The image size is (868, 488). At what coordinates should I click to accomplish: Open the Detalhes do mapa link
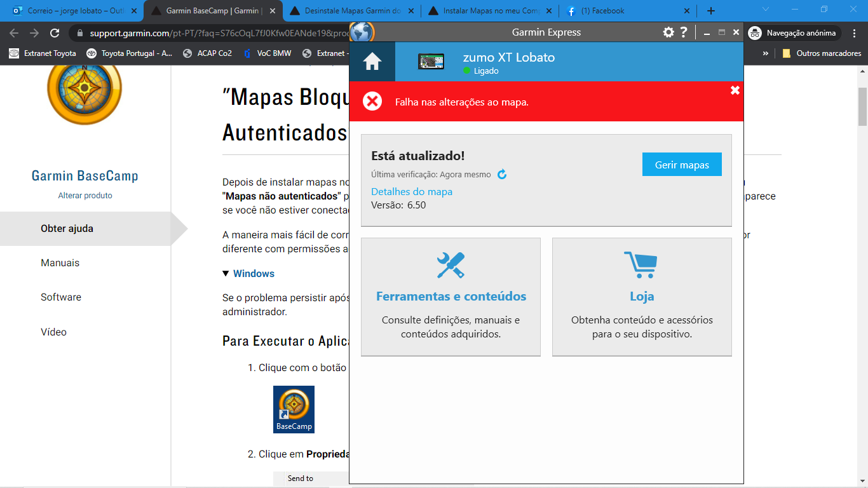pos(412,191)
